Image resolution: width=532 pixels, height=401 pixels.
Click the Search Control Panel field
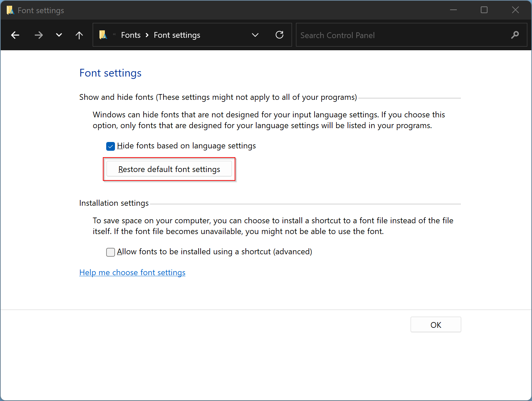pos(411,35)
